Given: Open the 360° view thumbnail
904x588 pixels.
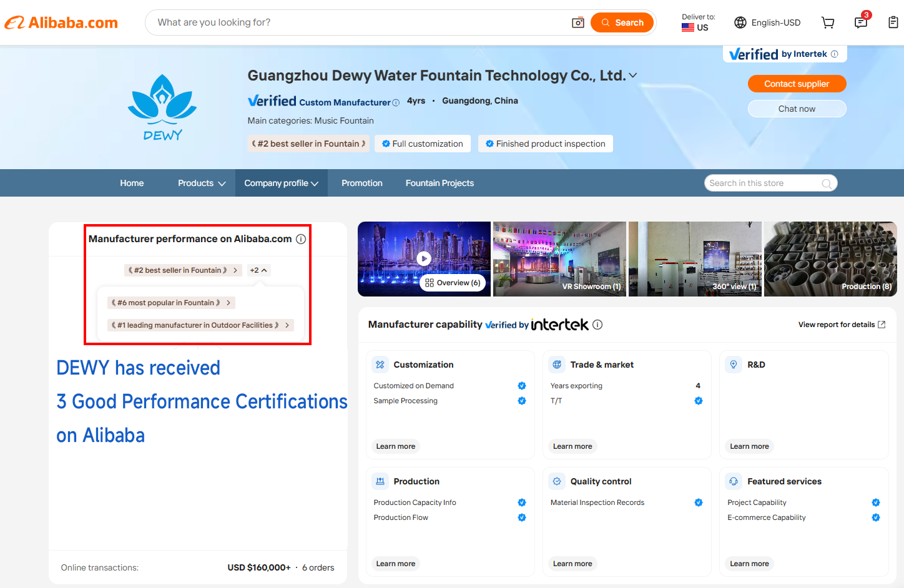Looking at the screenshot, I should (x=695, y=259).
